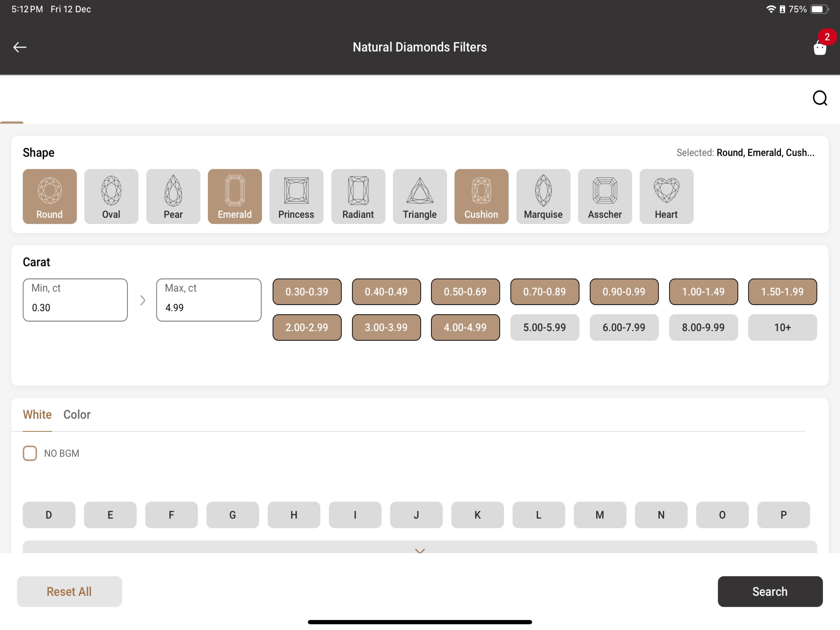Viewport: 840px width, 630px height.
Task: Select the Heart diamond shape
Action: pos(666,196)
